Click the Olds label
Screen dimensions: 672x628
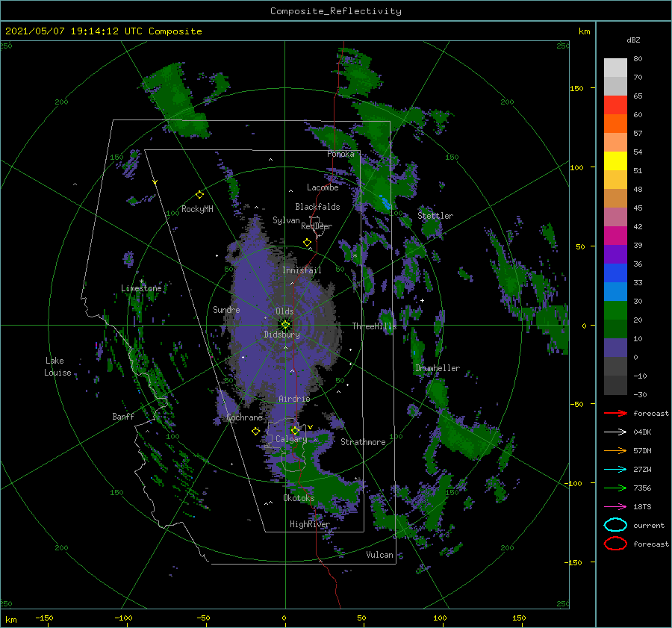click(284, 311)
